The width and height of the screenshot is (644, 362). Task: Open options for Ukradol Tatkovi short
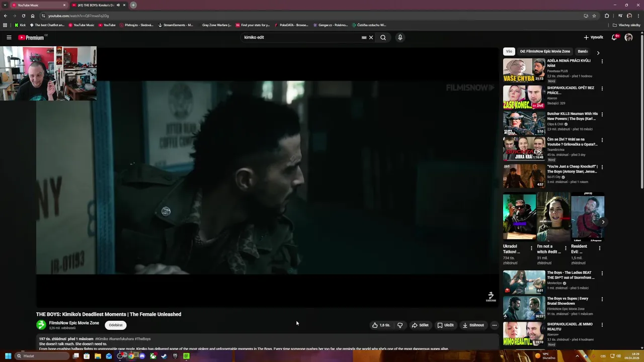point(531,248)
